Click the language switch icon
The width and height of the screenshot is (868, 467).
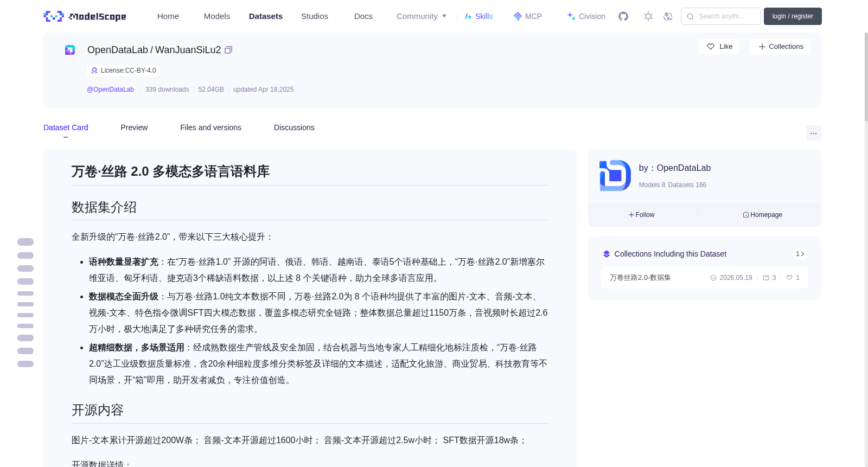(x=668, y=16)
